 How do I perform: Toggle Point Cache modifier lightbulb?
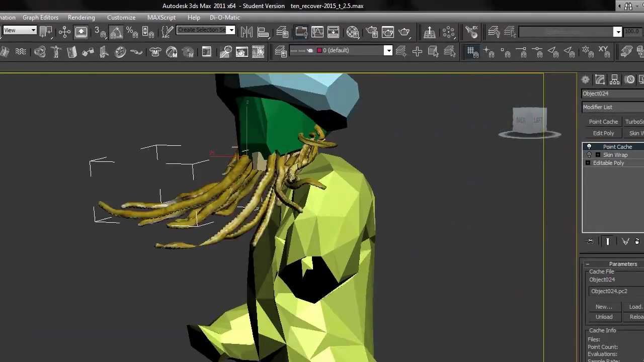point(589,147)
